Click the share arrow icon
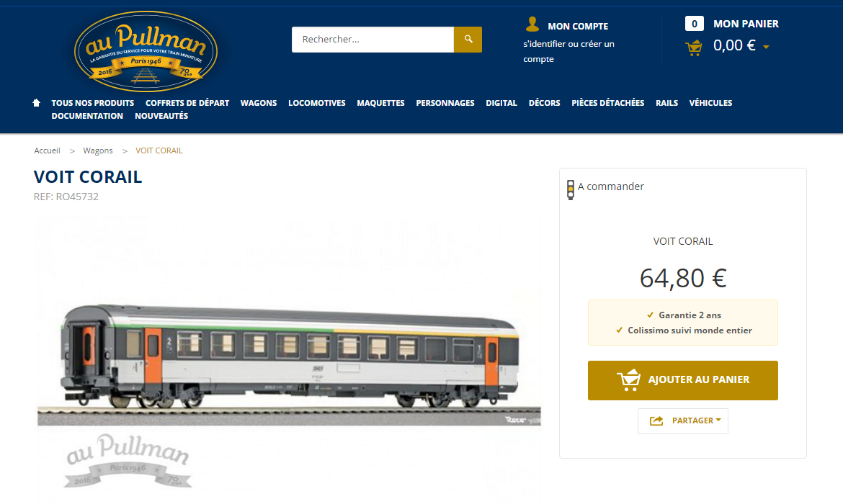843x504 pixels. pyautogui.click(x=656, y=420)
